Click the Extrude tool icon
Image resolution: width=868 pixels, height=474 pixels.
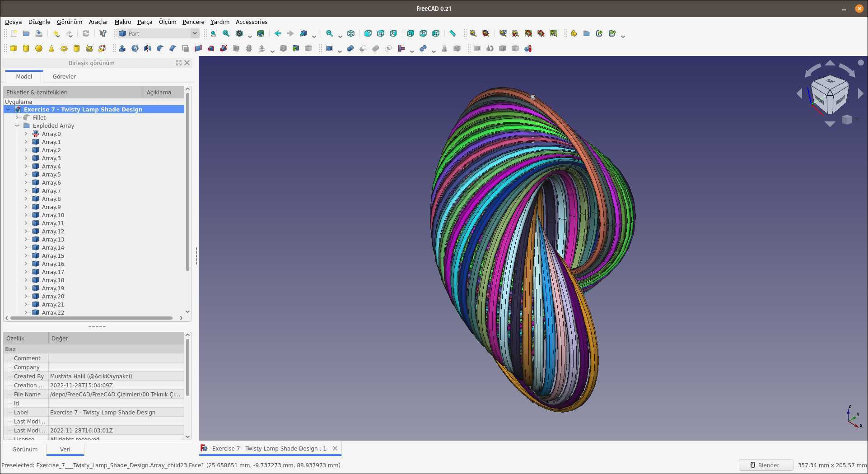pyautogui.click(x=122, y=48)
